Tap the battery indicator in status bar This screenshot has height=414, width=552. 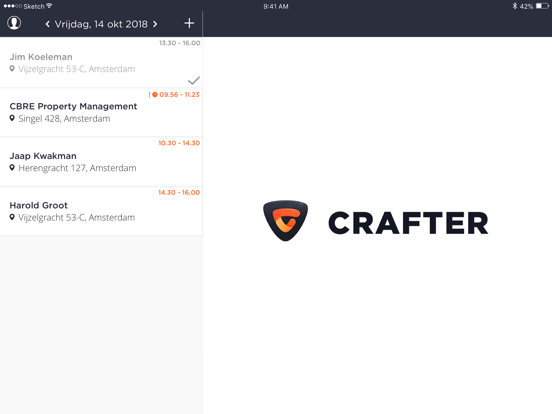coord(542,6)
